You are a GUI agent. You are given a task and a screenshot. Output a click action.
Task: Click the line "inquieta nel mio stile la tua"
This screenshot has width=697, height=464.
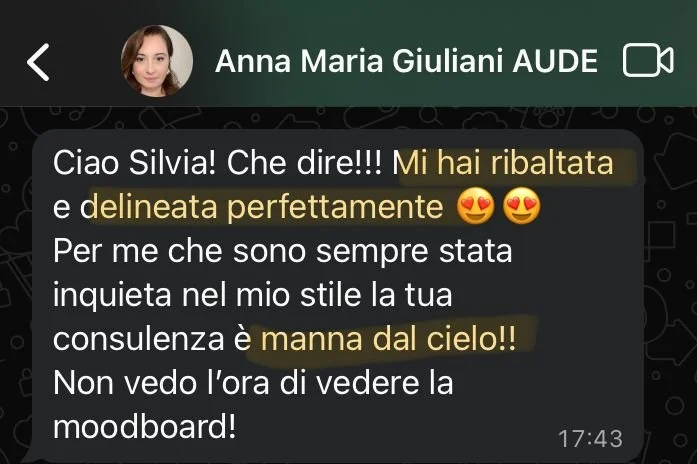pos(252,295)
